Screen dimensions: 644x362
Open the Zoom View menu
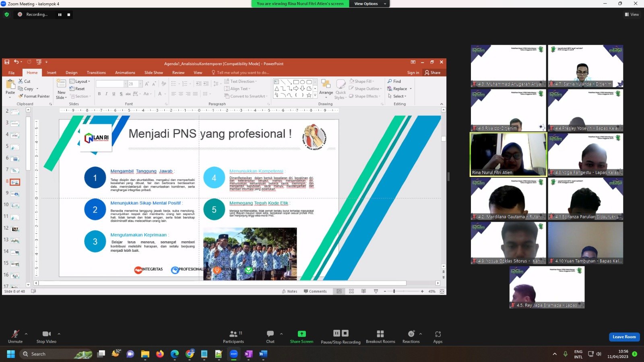(x=632, y=14)
